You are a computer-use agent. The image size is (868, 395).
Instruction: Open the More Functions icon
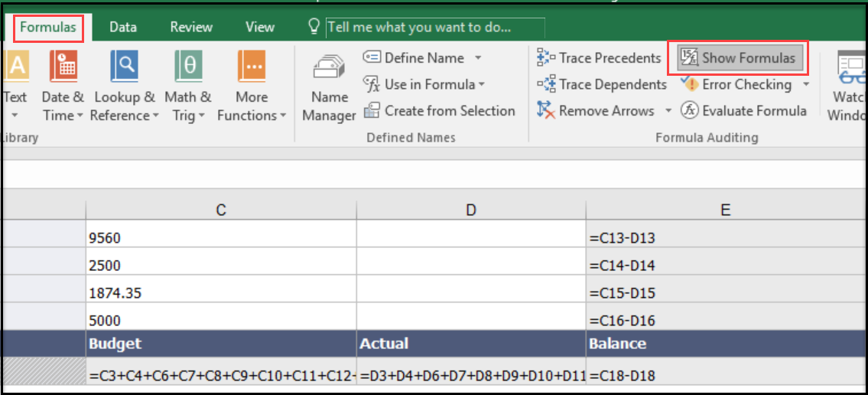point(252,66)
